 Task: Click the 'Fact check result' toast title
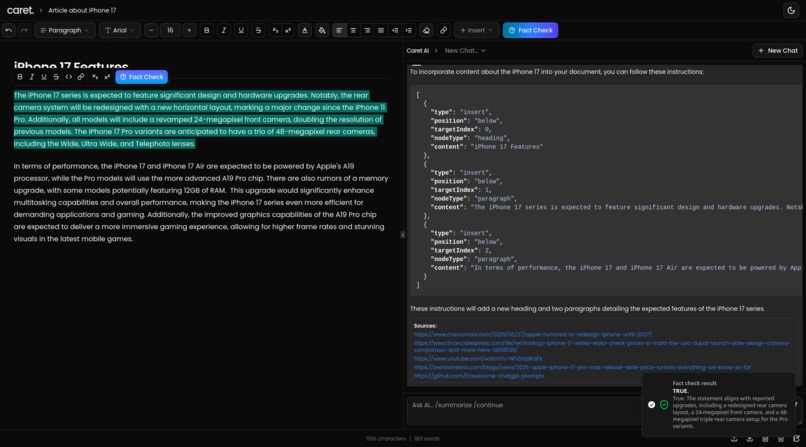[x=694, y=383]
